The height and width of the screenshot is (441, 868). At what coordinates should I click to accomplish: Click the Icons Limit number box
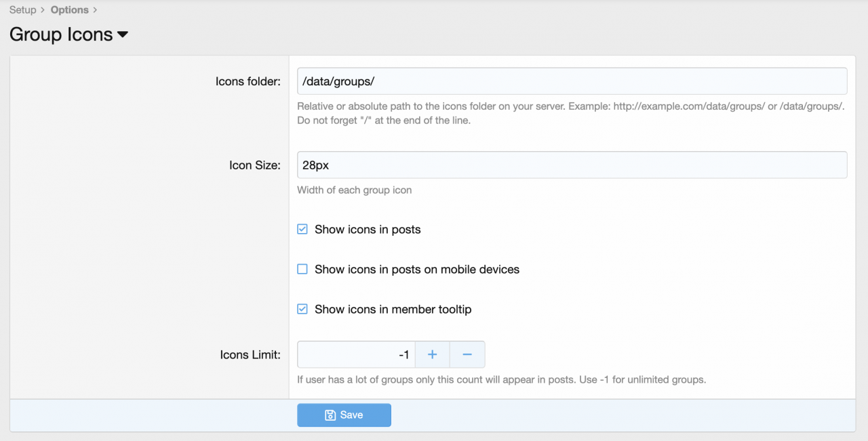(356, 354)
